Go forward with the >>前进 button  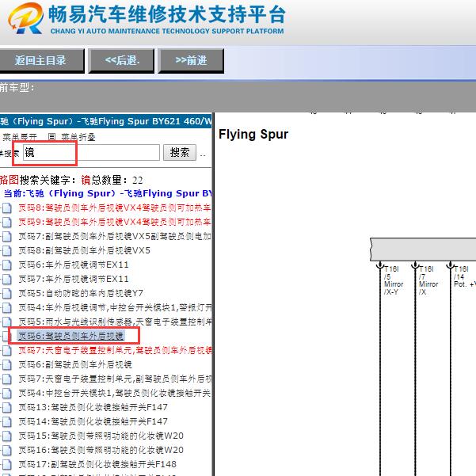(x=191, y=61)
